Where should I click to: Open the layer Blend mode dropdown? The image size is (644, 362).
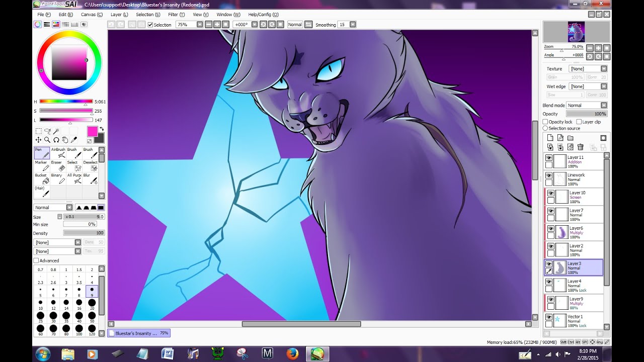[x=604, y=105]
